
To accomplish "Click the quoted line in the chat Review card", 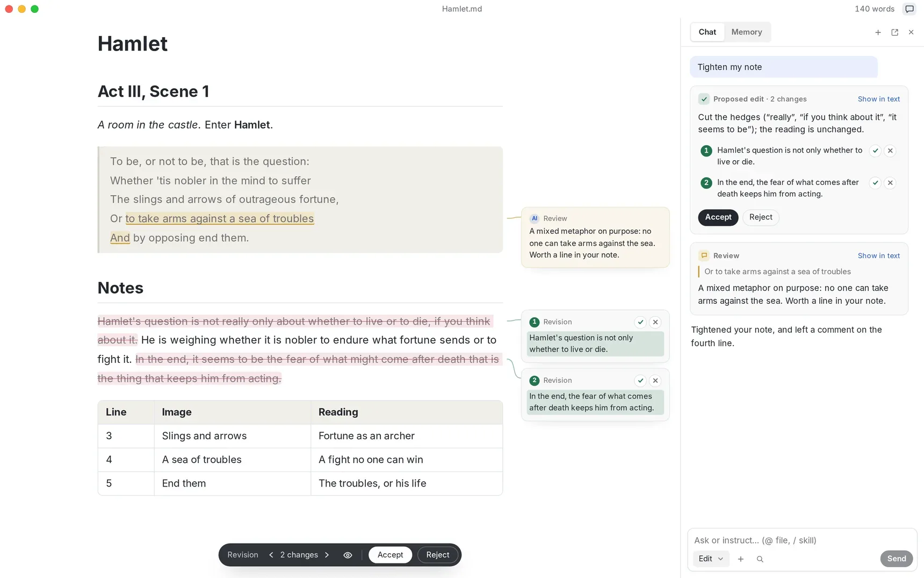I will [x=777, y=272].
